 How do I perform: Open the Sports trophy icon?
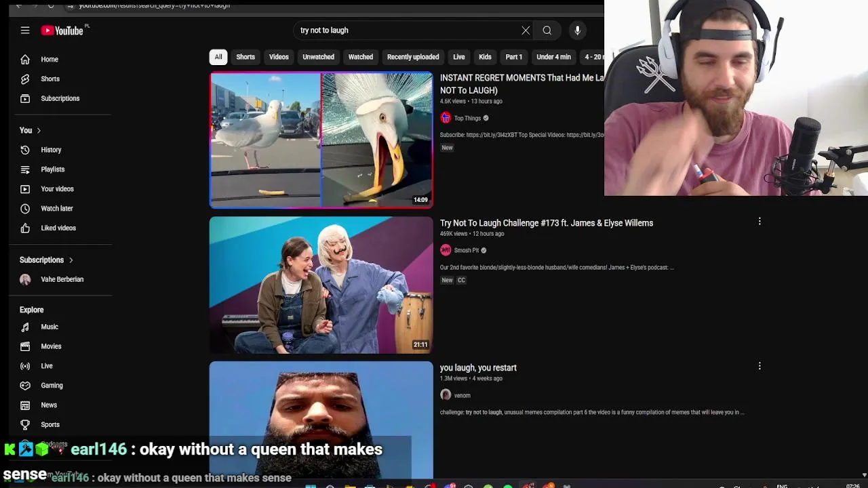pos(25,425)
